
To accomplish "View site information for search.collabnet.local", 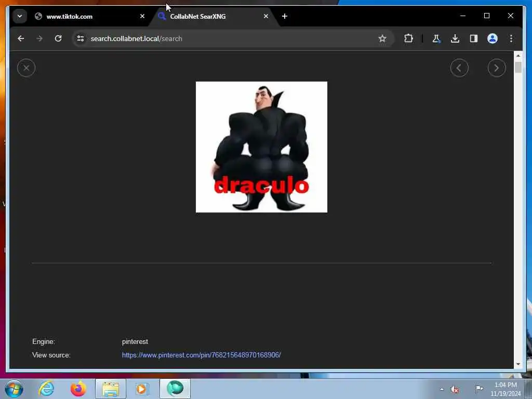I will [81, 38].
